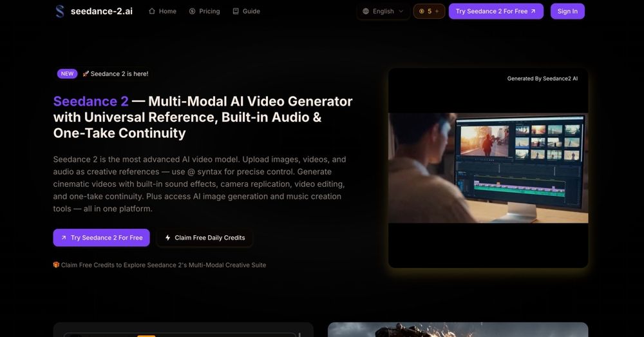The height and width of the screenshot is (337, 644).
Task: Open the Pricing menu item
Action: point(205,11)
